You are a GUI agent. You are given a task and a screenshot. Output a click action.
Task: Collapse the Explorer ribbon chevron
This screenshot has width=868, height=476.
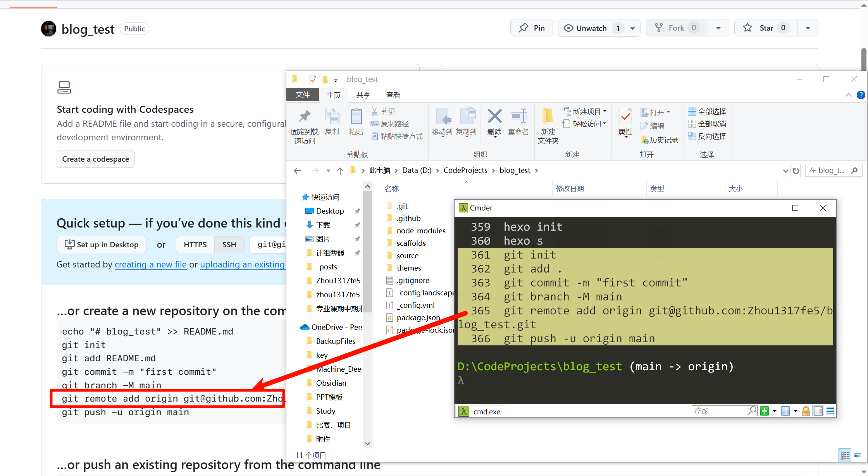[x=848, y=95]
